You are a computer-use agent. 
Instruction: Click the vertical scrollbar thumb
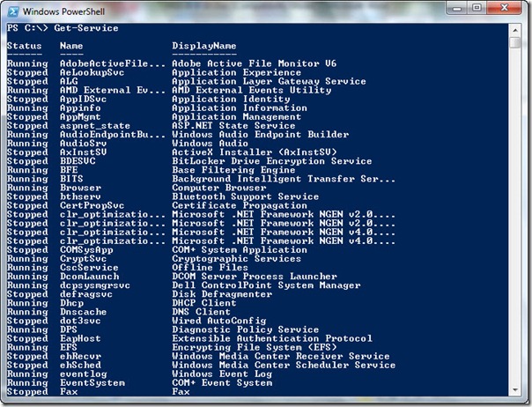[515, 42]
